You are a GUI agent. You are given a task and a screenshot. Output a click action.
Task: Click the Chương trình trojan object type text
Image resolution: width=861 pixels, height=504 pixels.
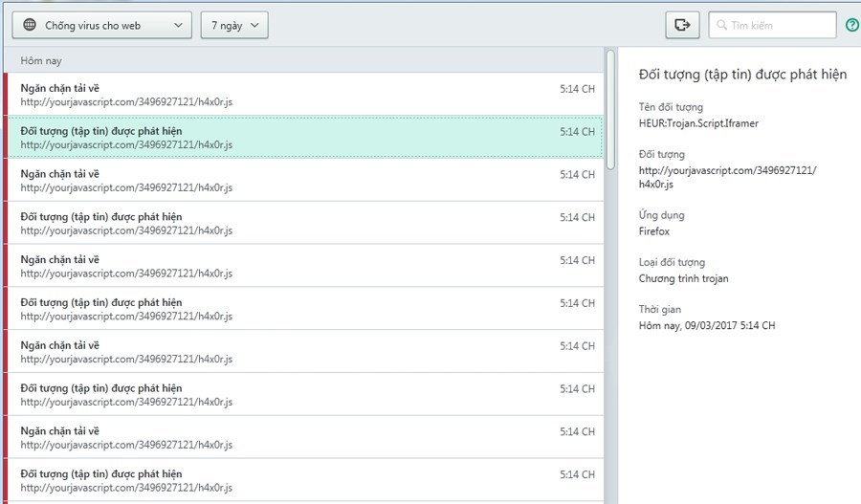(683, 278)
